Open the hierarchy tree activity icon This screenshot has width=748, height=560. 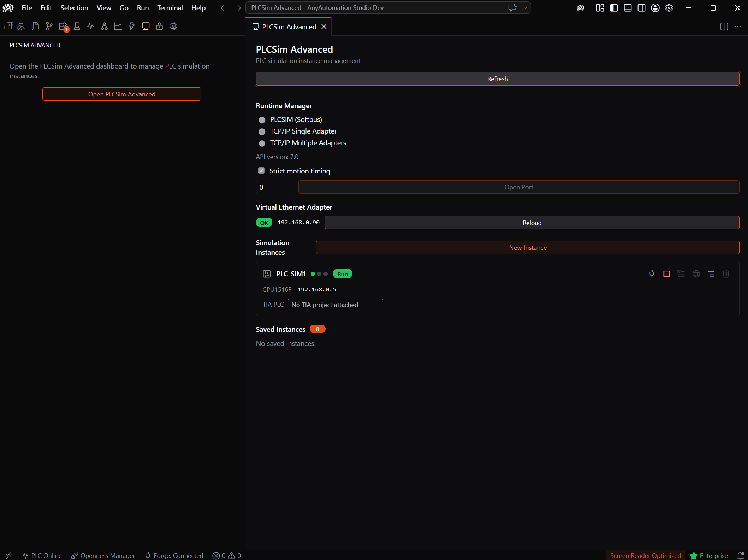104,26
